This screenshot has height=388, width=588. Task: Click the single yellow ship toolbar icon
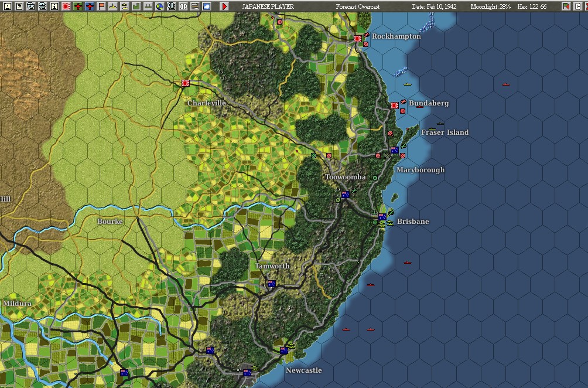coord(113,6)
